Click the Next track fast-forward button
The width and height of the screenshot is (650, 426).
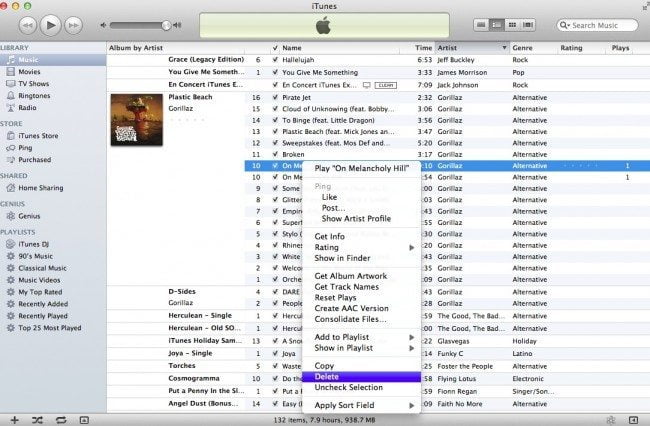[x=74, y=25]
